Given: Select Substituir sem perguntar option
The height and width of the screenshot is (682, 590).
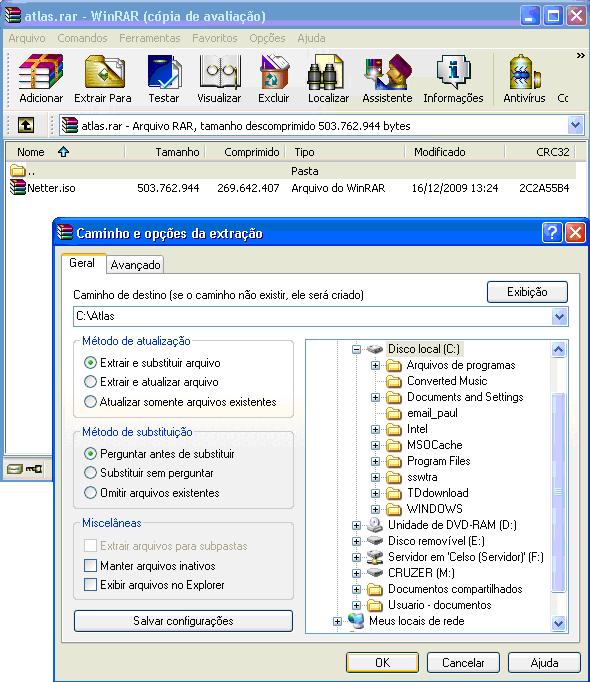Looking at the screenshot, I should coord(90,473).
